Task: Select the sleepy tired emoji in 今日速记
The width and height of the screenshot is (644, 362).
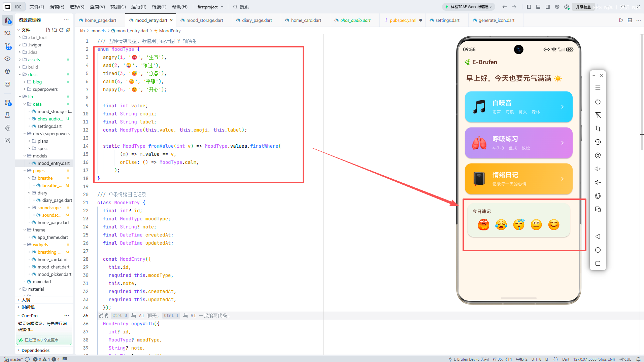Action: 519,224
